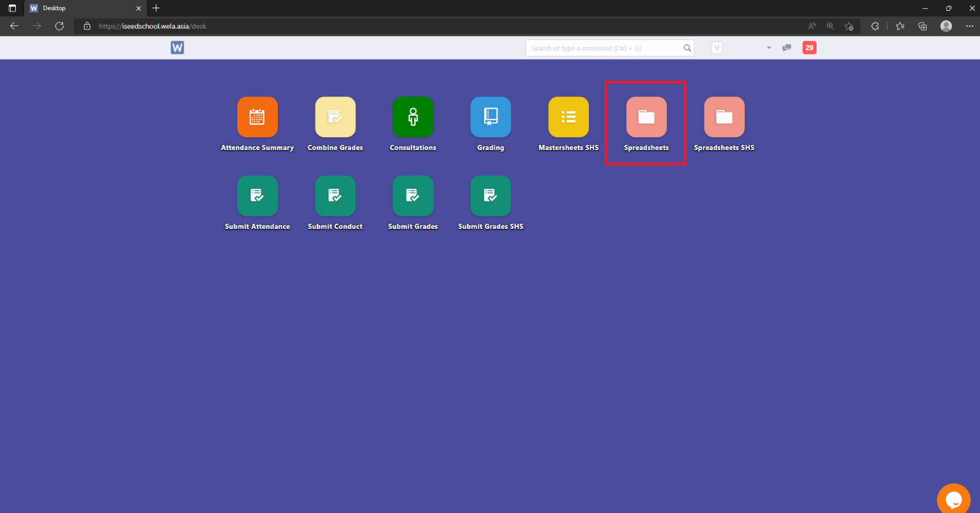Click the search or type a command field
980x513 pixels.
click(x=604, y=48)
